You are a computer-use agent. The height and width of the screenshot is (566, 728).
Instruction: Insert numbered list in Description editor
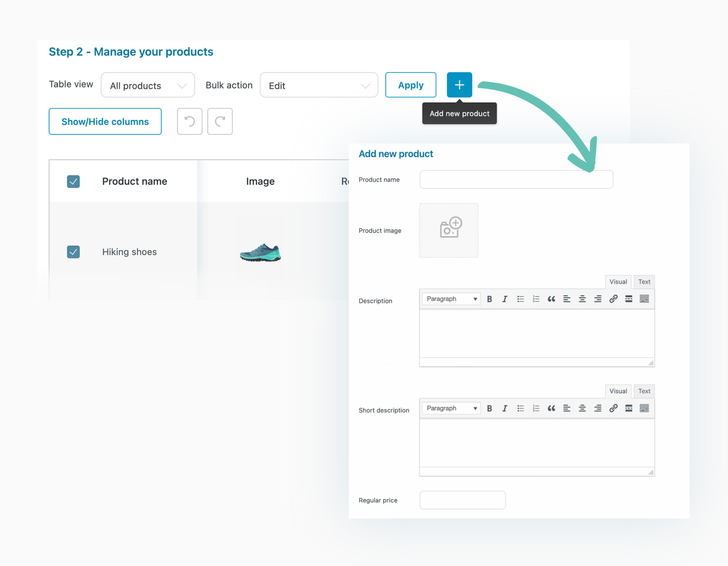pyautogui.click(x=536, y=299)
